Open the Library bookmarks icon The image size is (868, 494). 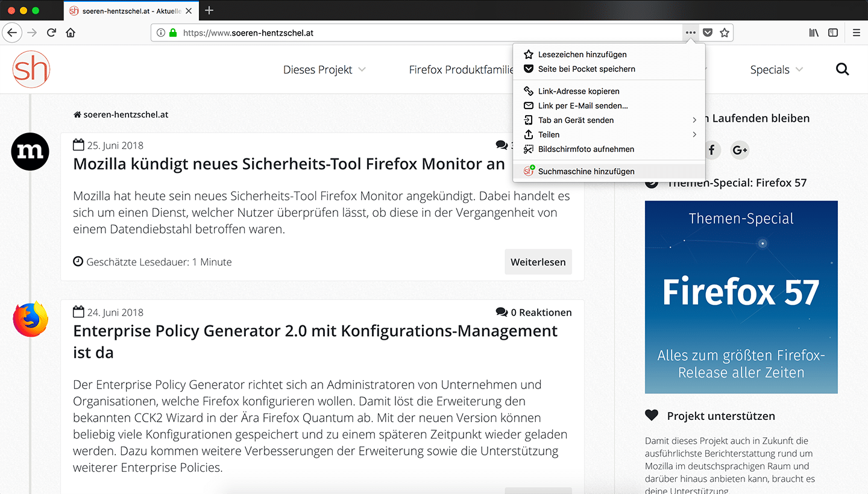tap(814, 33)
